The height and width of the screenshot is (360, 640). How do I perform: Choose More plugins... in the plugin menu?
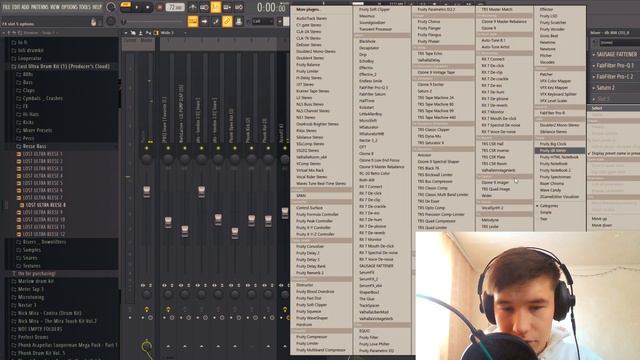click(308, 9)
